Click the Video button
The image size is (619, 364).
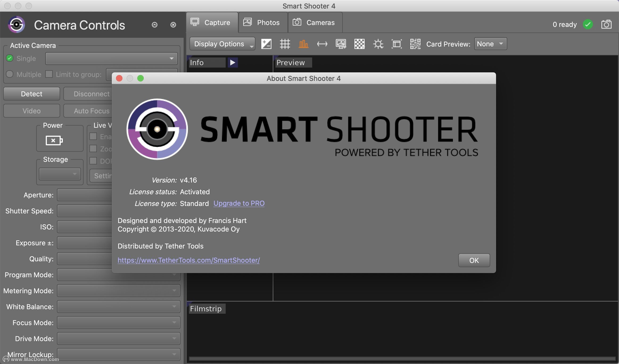point(32,111)
